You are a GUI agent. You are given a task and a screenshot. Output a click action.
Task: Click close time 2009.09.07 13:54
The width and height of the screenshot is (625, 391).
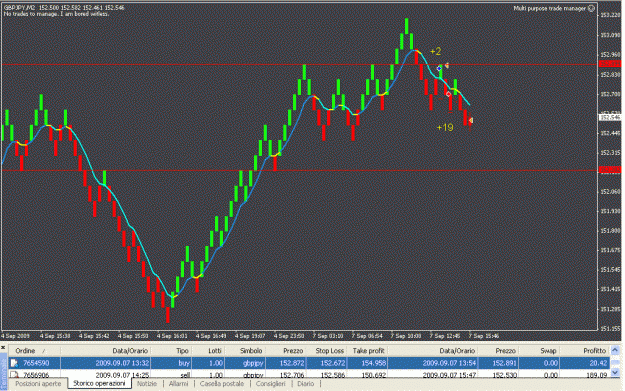tap(449, 363)
